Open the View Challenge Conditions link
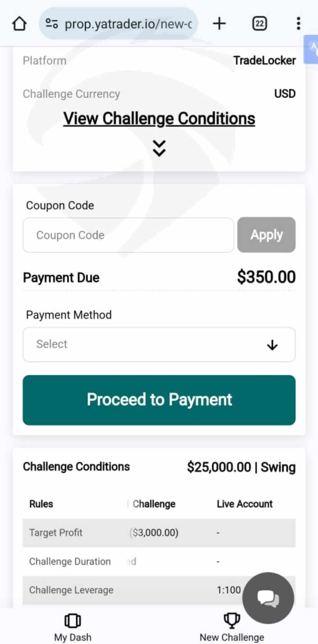 coord(159,118)
